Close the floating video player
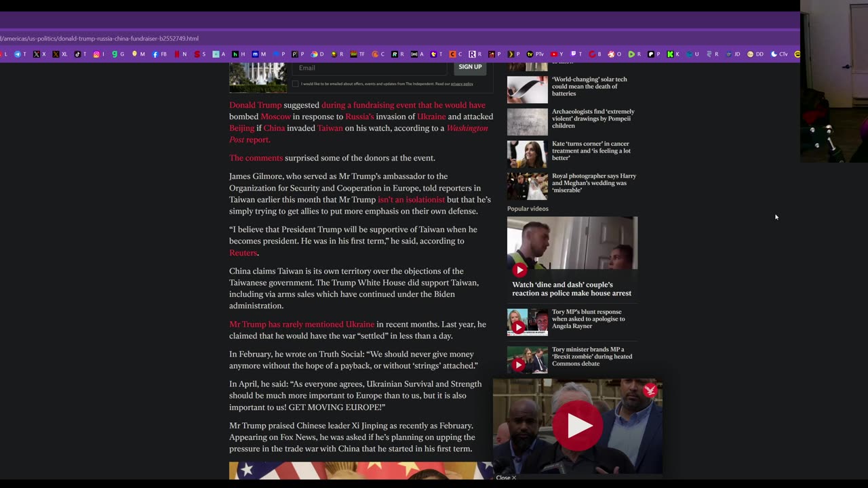Screen dimensions: 868x488 (506, 478)
